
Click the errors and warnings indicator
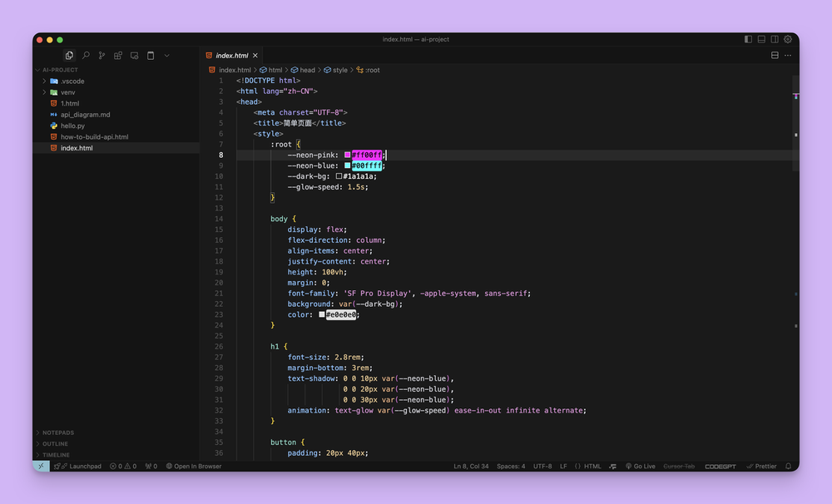(x=123, y=466)
